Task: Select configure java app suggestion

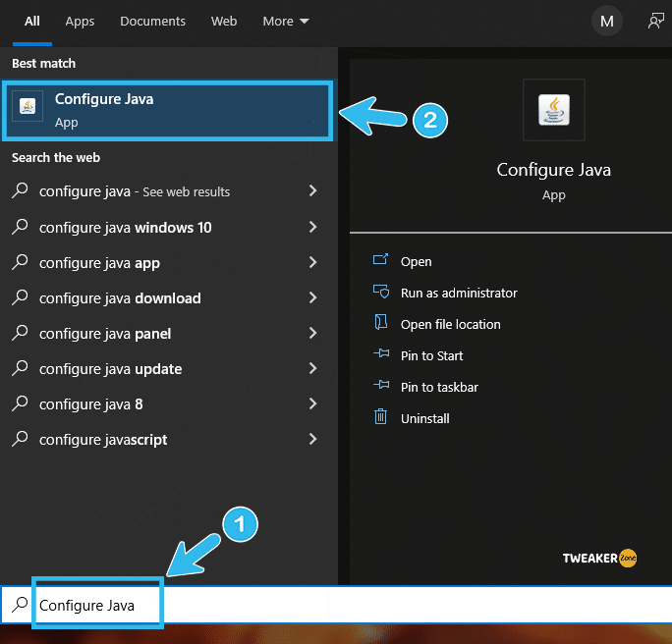Action: (168, 262)
